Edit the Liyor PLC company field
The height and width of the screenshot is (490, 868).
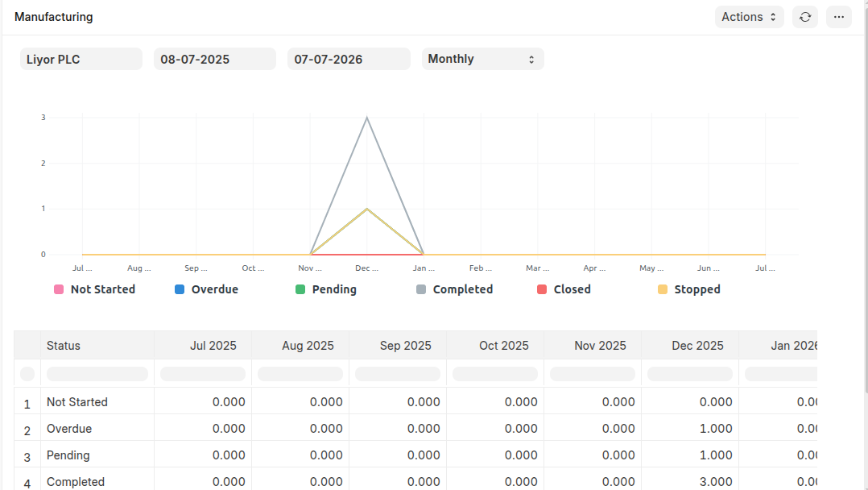coord(81,59)
